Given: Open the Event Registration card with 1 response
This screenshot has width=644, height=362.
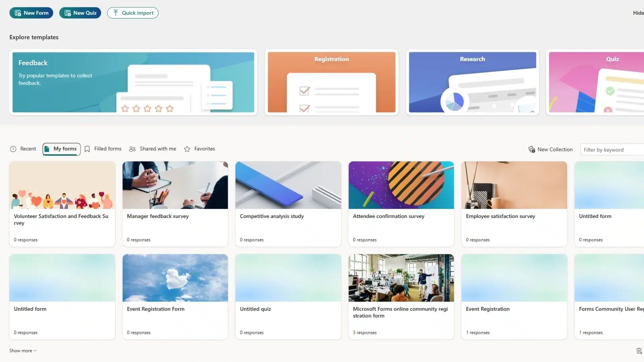Looking at the screenshot, I should [514, 297].
